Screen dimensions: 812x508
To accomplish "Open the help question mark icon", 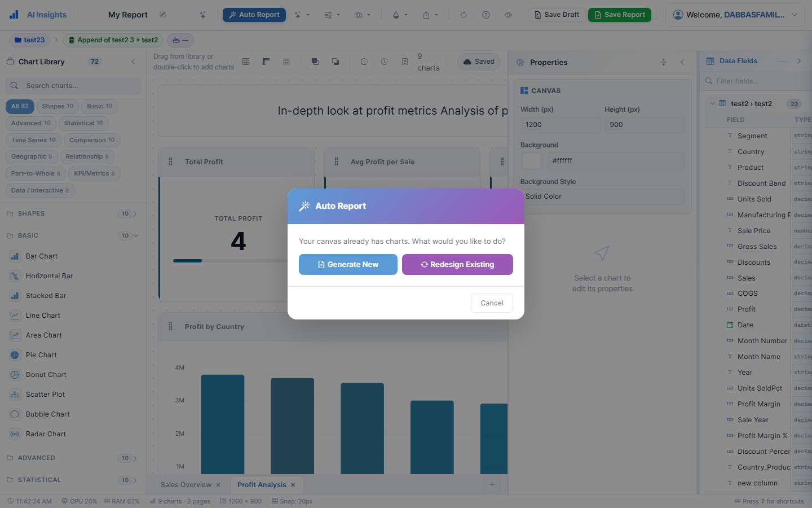I will click(486, 15).
